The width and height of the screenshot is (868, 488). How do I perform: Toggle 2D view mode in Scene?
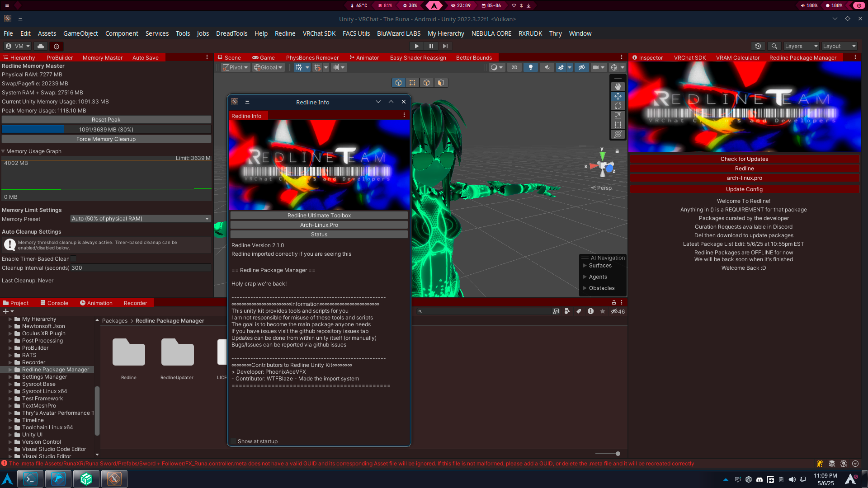pyautogui.click(x=514, y=67)
